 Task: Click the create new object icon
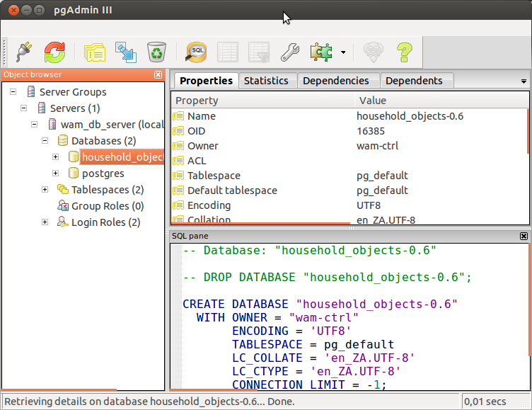(126, 52)
